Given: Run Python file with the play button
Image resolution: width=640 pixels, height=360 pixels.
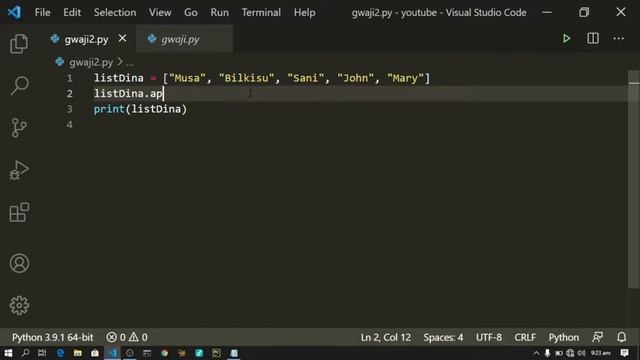Looking at the screenshot, I should pyautogui.click(x=566, y=39).
